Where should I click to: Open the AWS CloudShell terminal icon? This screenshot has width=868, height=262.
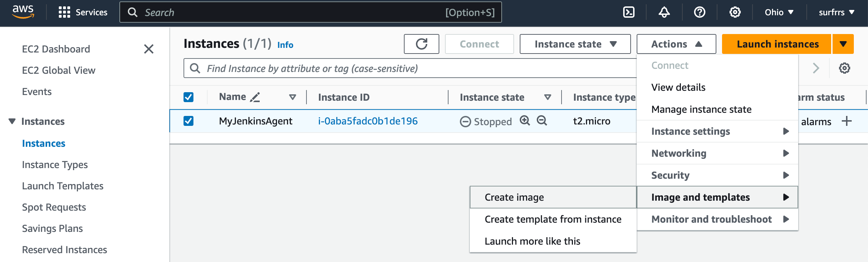[x=629, y=12]
